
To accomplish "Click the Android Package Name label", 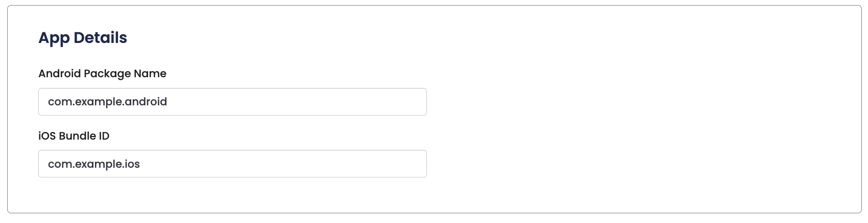I will pos(102,74).
